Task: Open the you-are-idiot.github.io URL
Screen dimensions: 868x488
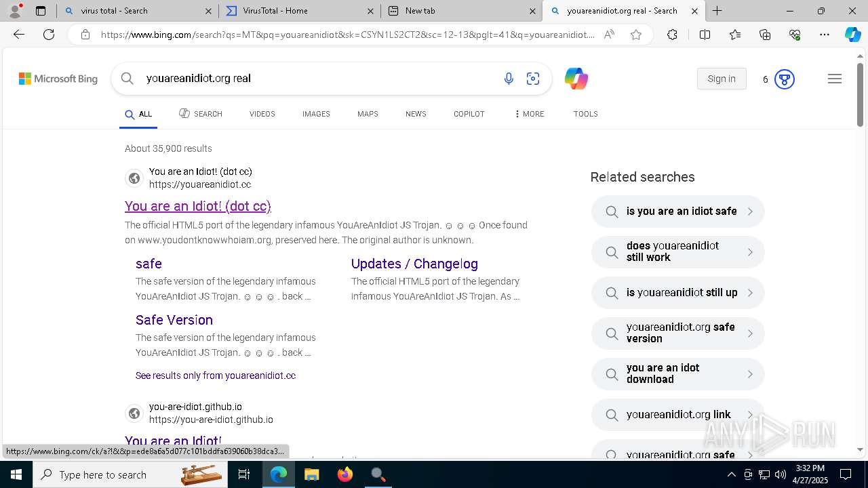Action: 211,420
